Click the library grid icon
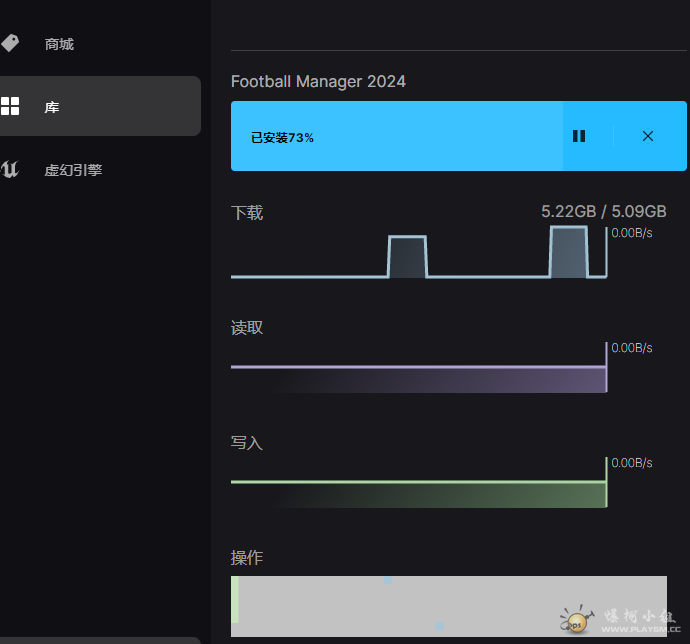 pos(10,106)
